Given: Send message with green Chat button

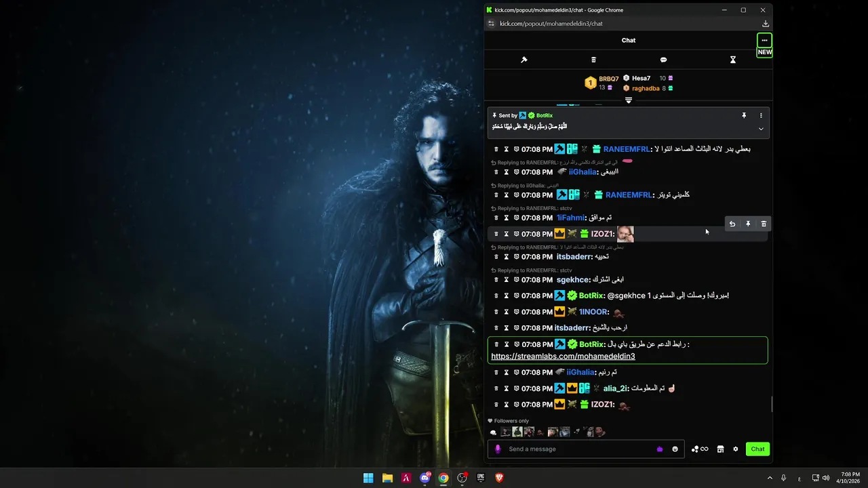Looking at the screenshot, I should coord(757,449).
